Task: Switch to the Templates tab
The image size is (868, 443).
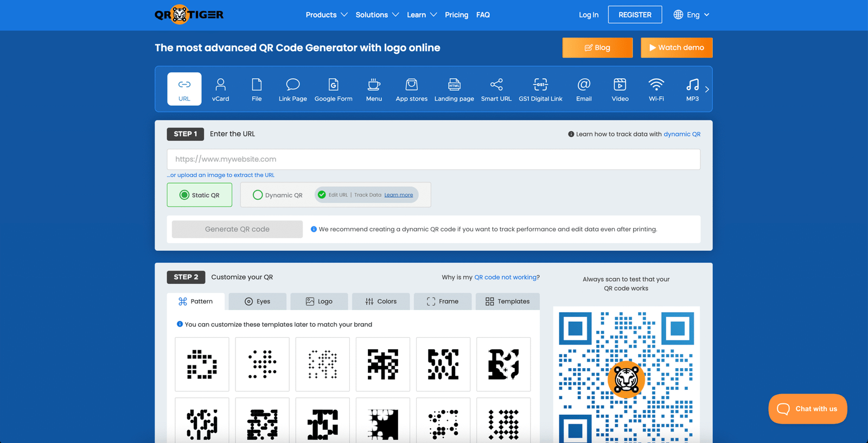Action: point(508,301)
